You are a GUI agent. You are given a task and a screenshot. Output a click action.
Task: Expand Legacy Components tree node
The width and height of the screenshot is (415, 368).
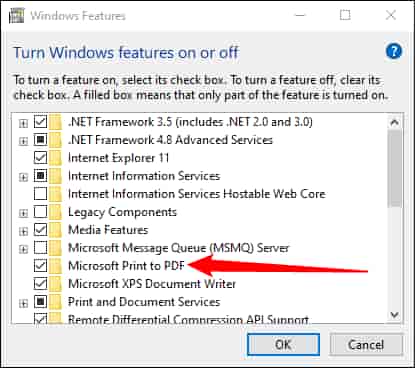(x=23, y=213)
